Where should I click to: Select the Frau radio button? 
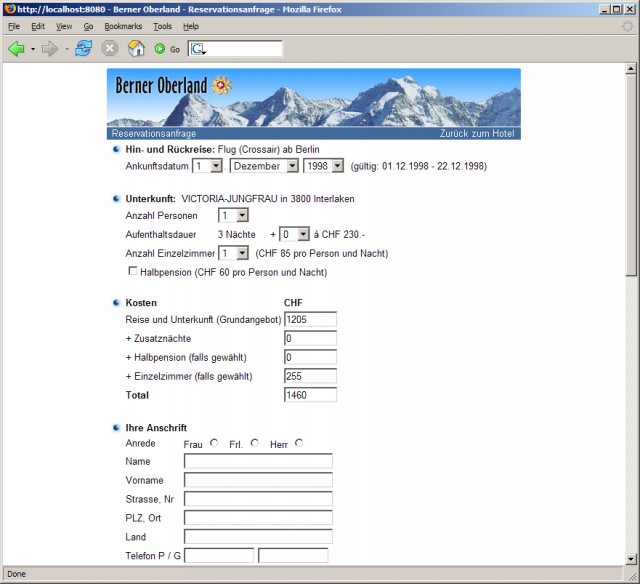pos(214,443)
